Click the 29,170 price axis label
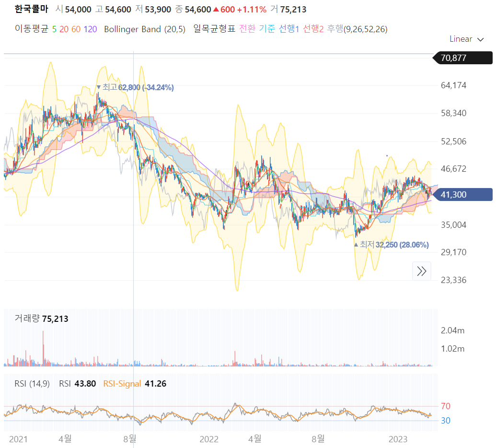Screen dimensions: 496x448 pyautogui.click(x=454, y=252)
